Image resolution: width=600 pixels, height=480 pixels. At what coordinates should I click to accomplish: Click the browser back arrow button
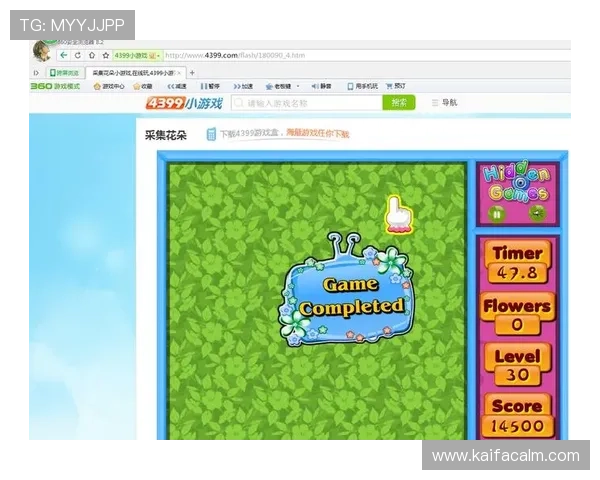[x=63, y=55]
